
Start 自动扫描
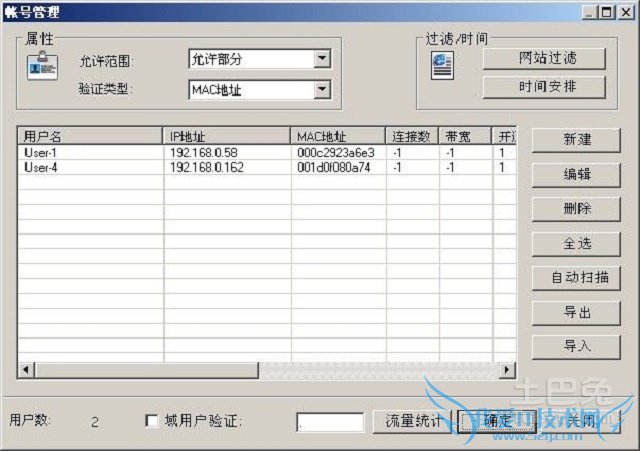coord(576,278)
